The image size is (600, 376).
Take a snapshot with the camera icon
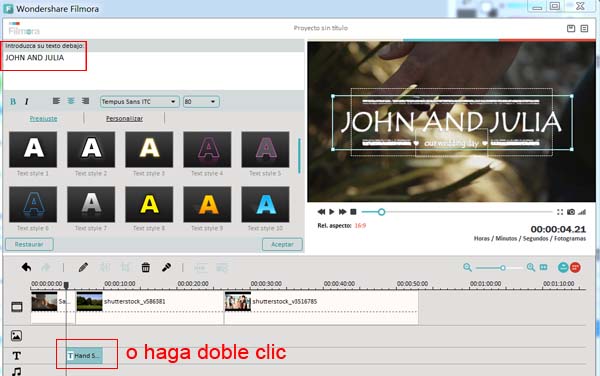click(571, 212)
